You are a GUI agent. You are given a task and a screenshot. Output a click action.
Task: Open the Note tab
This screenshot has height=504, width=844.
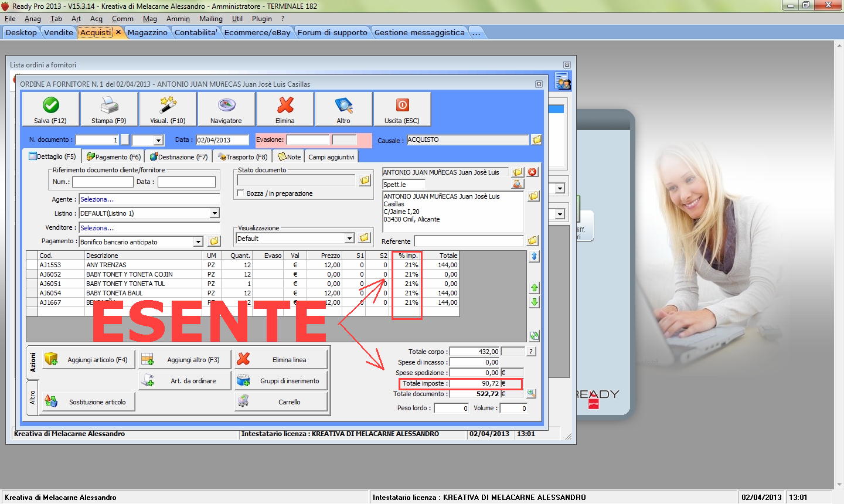pyautogui.click(x=289, y=156)
